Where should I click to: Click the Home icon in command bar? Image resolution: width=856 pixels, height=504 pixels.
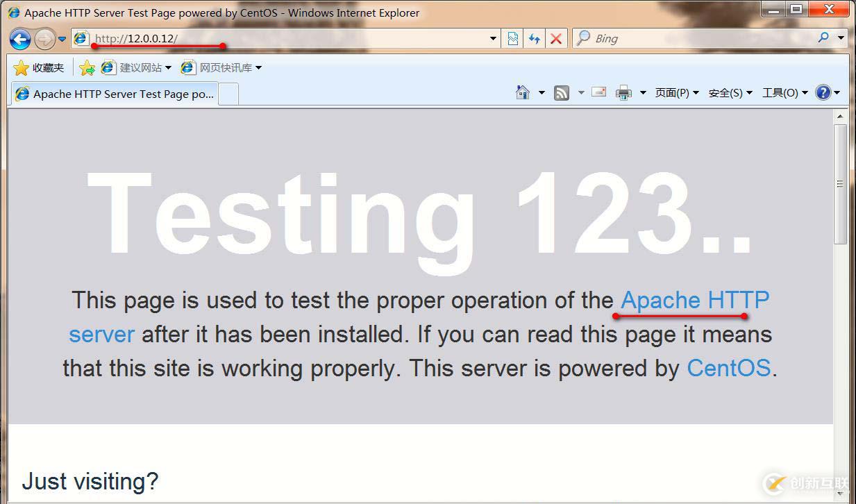tap(523, 92)
